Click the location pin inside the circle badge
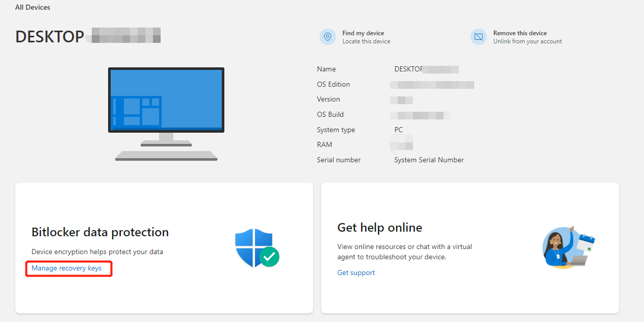The image size is (644, 322). click(328, 37)
